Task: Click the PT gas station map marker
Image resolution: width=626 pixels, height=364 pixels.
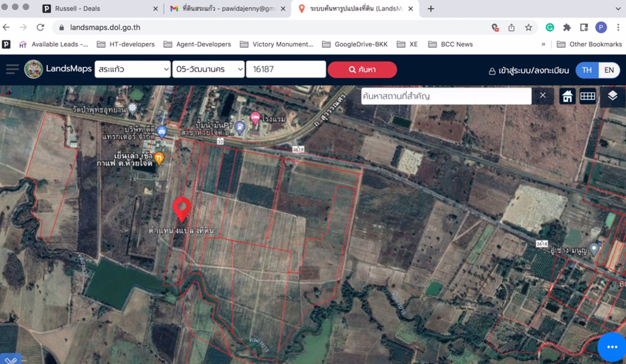Action: point(240,127)
